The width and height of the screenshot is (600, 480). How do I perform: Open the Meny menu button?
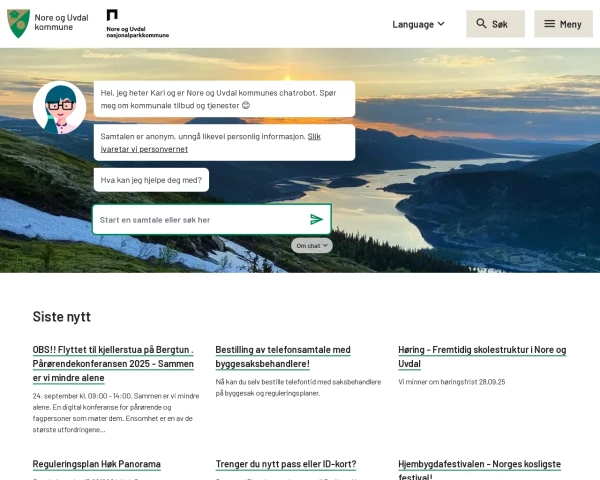562,24
